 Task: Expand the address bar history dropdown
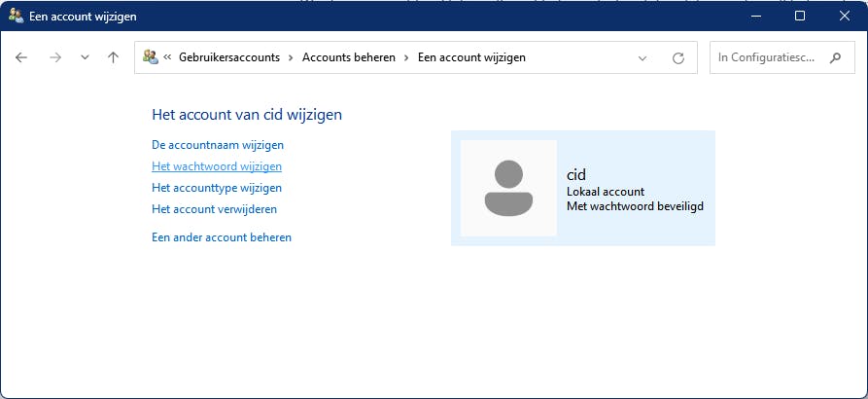pyautogui.click(x=642, y=57)
